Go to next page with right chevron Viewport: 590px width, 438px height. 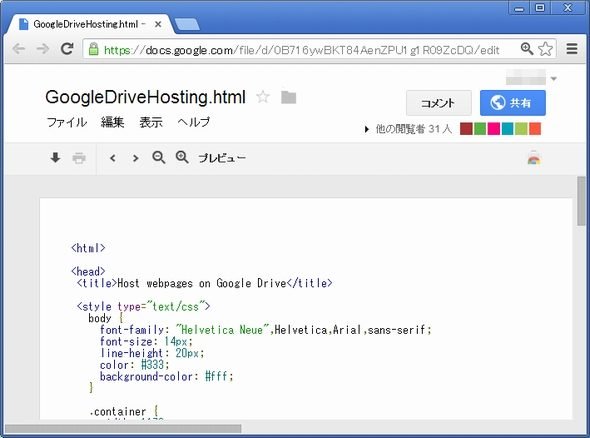click(135, 158)
